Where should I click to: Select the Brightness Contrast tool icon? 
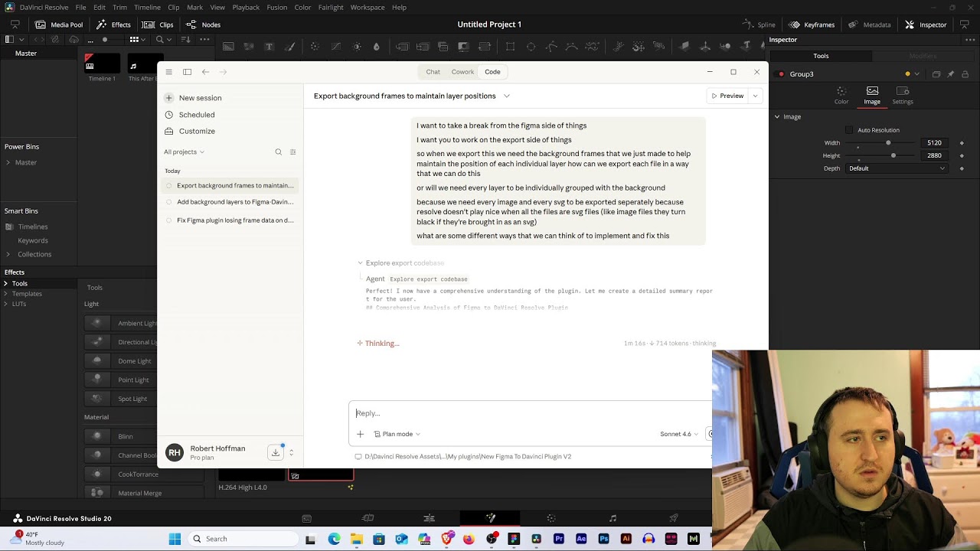click(357, 47)
